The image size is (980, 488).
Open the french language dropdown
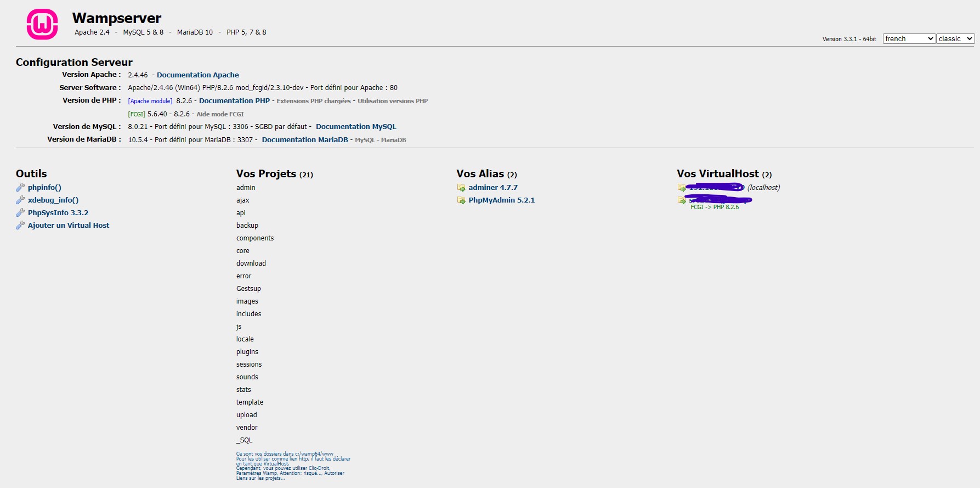[x=909, y=39]
